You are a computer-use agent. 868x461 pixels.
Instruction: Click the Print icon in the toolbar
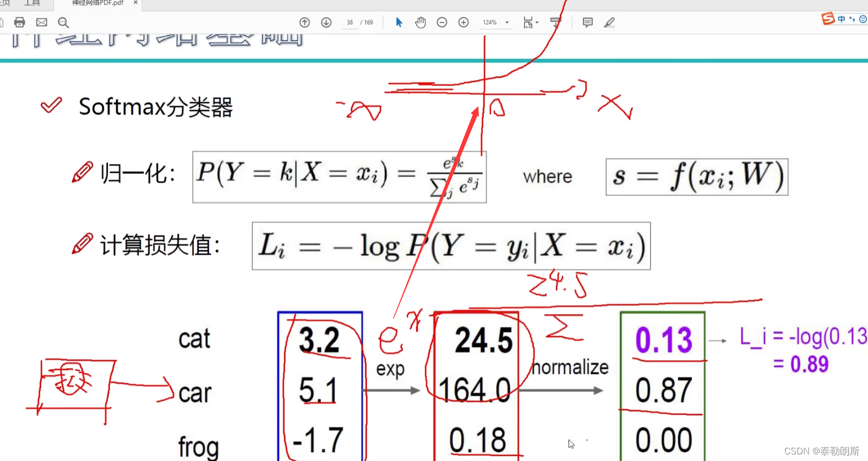(20, 23)
